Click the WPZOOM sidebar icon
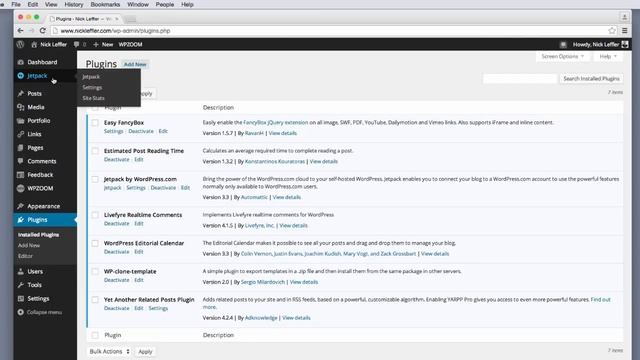 click(21, 188)
